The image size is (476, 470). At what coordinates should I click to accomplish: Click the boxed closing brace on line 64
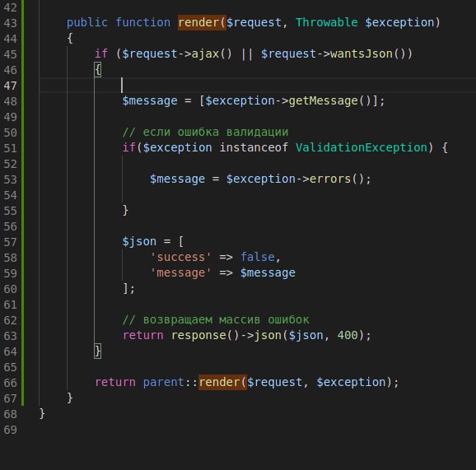97,351
